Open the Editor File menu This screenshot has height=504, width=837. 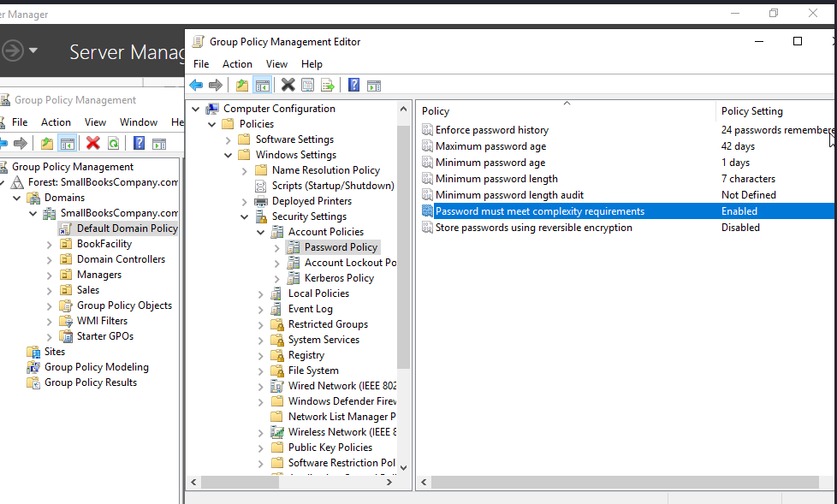tap(201, 64)
